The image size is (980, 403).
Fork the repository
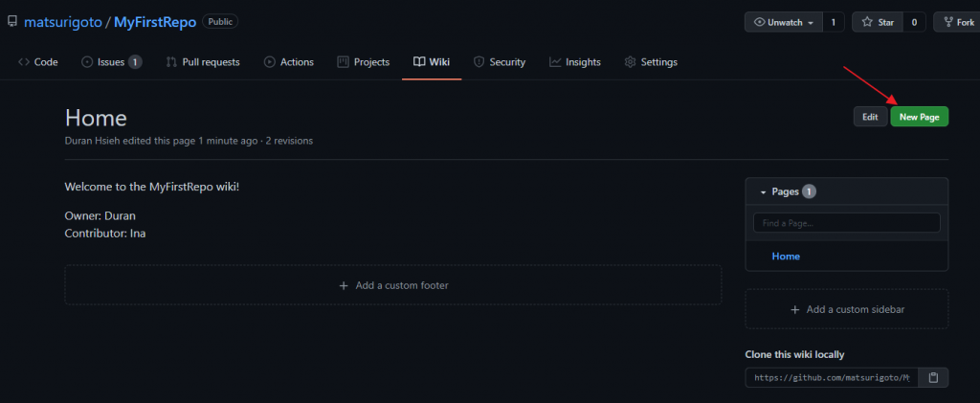click(x=957, y=22)
